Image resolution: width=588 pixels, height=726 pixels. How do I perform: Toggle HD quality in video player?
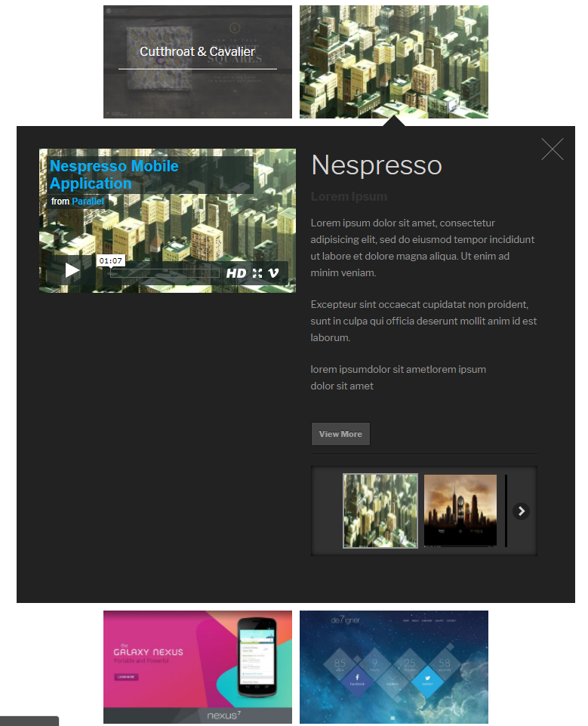click(x=236, y=273)
